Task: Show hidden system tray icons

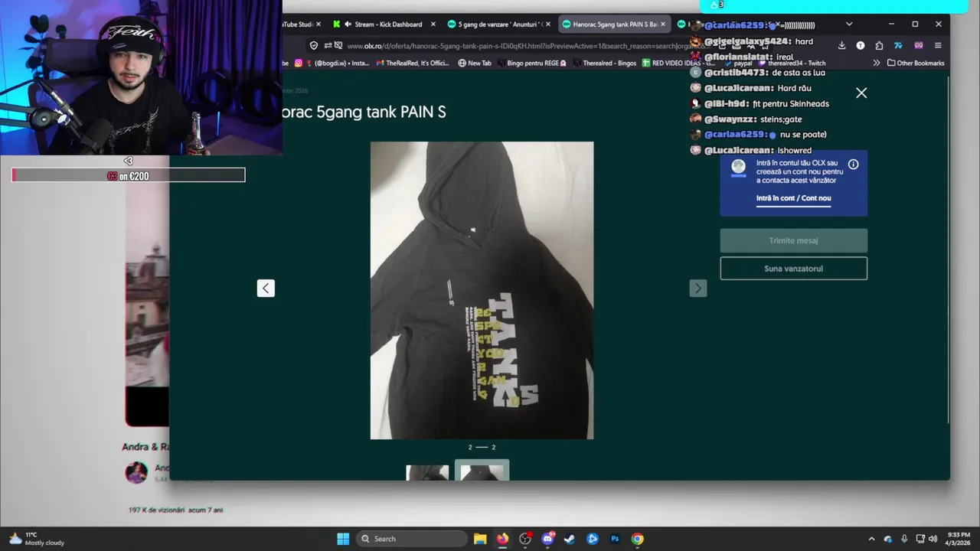Action: point(871,539)
